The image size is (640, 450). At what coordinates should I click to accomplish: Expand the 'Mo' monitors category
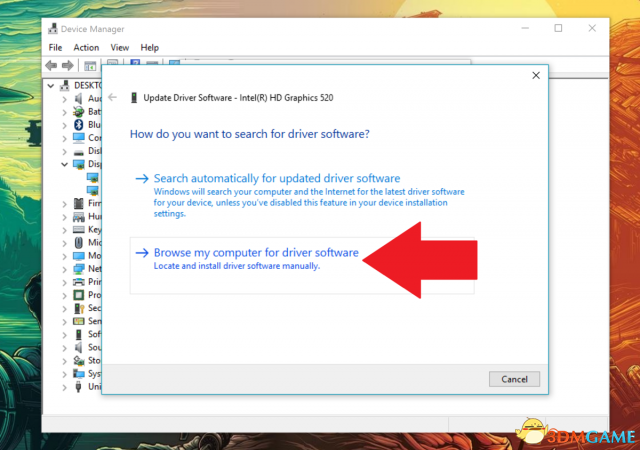[x=64, y=256]
